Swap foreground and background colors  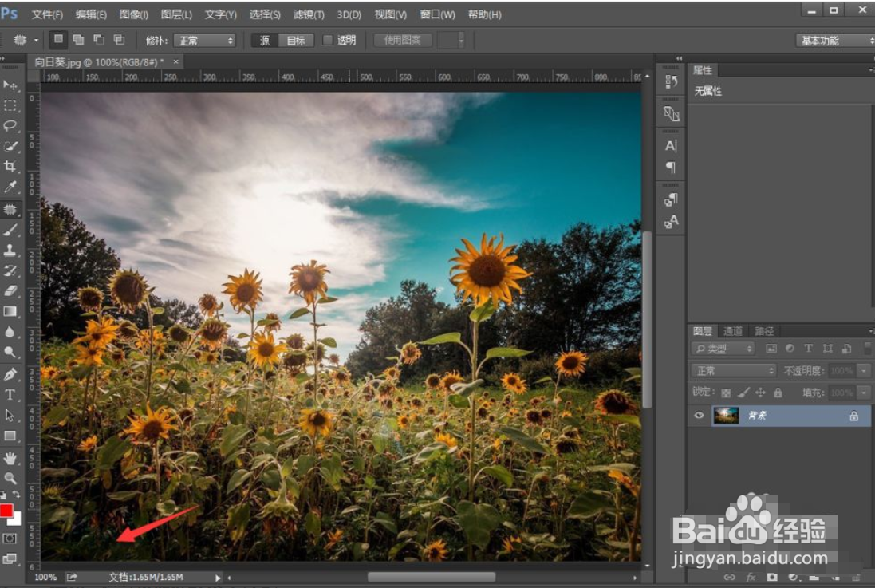(16, 494)
